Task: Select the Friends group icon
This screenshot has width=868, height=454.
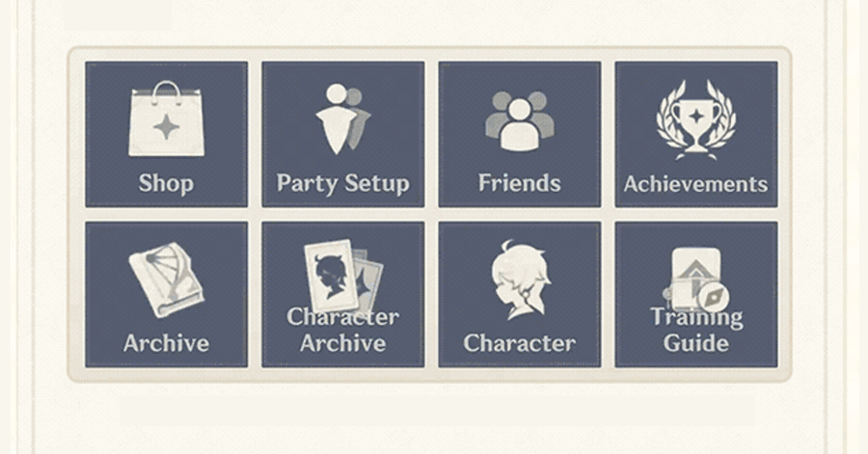Action: pos(519,121)
